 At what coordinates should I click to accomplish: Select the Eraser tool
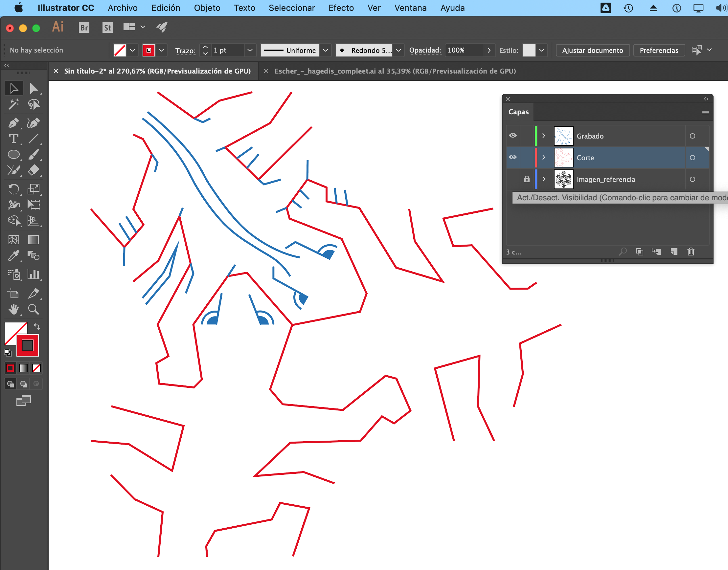34,170
